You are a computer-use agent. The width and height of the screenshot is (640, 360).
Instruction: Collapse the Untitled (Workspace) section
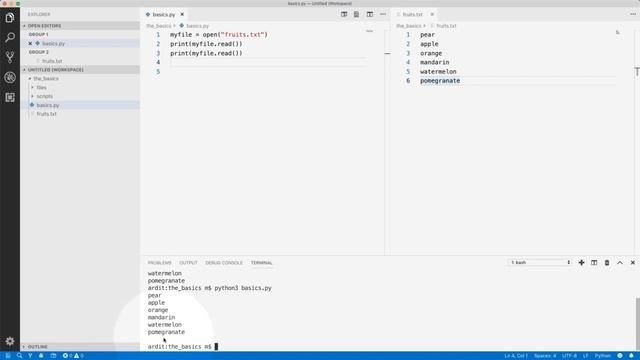pyautogui.click(x=80, y=70)
